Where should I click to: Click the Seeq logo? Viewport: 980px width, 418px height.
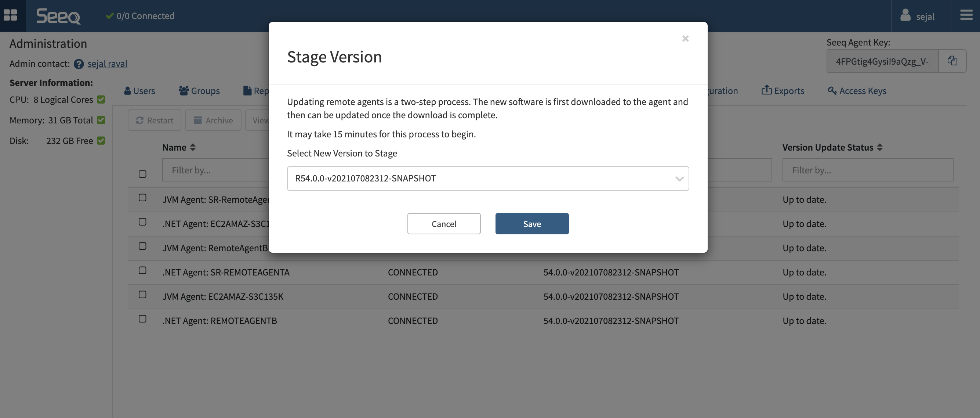58,16
